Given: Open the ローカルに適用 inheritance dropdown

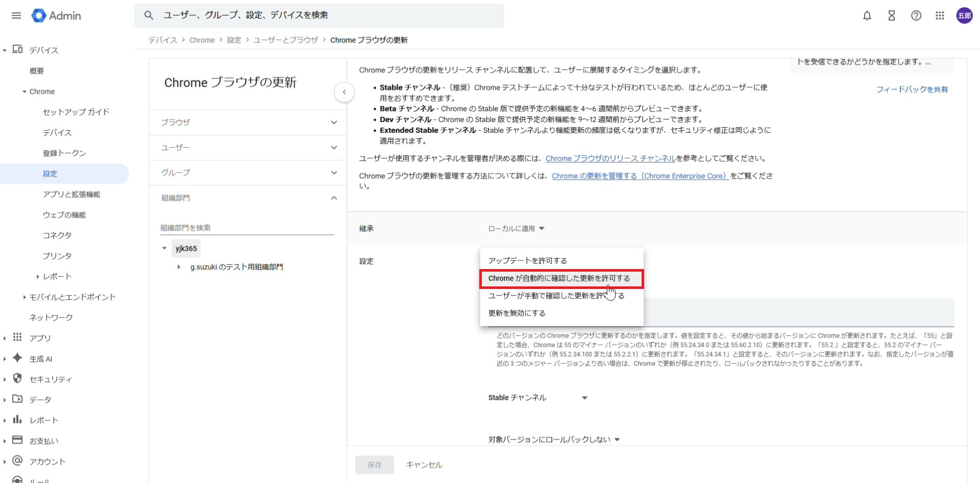Looking at the screenshot, I should click(516, 229).
